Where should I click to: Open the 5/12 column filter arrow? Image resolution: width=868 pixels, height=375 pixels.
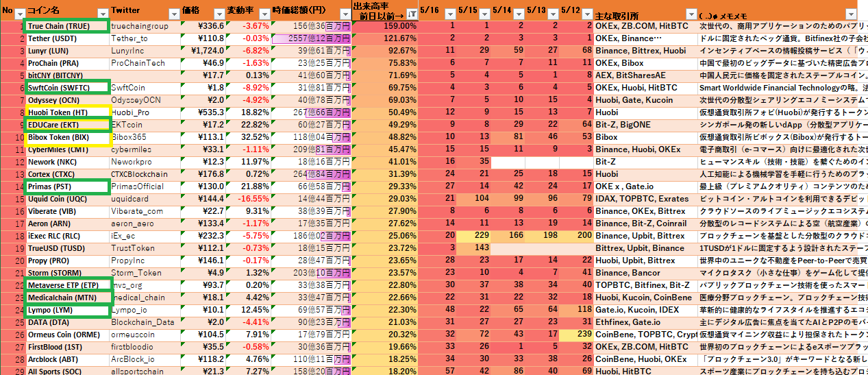coord(587,13)
